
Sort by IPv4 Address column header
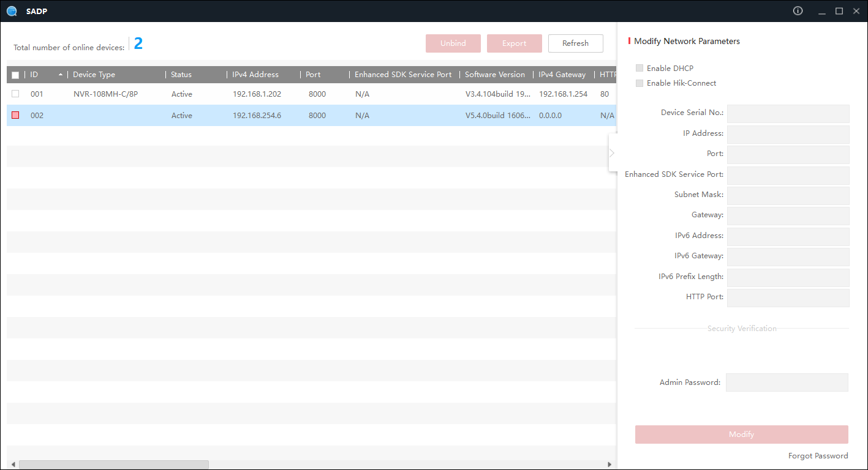pyautogui.click(x=255, y=75)
